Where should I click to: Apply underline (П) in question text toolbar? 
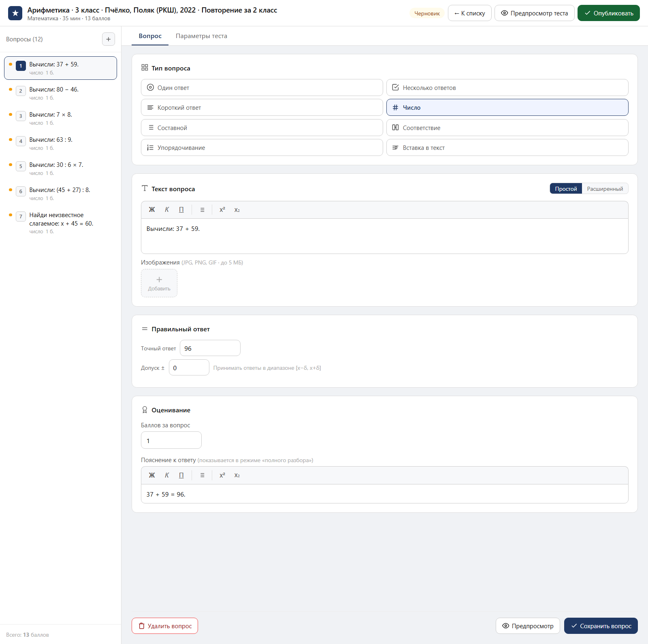(181, 210)
